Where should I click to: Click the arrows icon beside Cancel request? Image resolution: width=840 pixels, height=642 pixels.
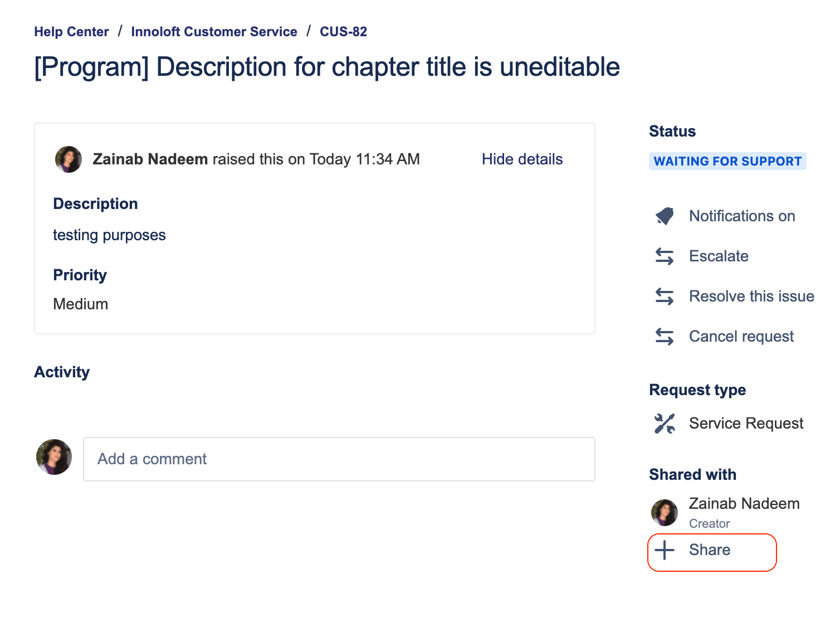click(665, 337)
